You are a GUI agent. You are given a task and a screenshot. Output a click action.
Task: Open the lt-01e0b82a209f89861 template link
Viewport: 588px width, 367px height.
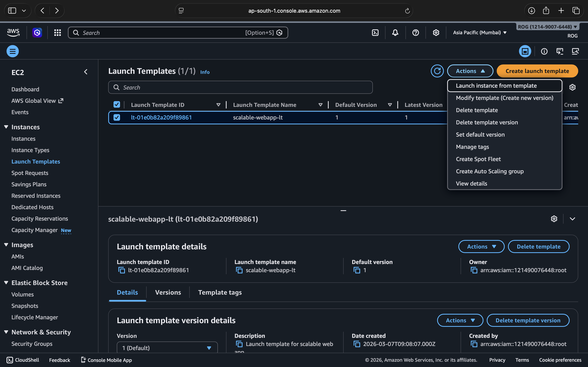click(x=161, y=117)
